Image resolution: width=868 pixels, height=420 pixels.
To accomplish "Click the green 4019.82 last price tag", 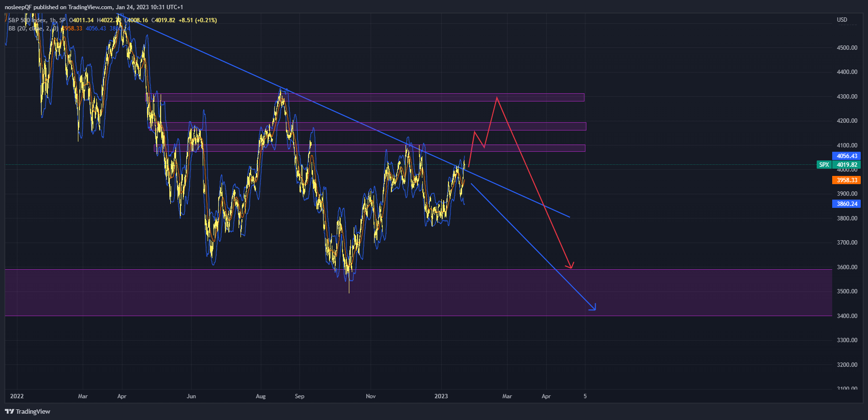I will 846,165.
